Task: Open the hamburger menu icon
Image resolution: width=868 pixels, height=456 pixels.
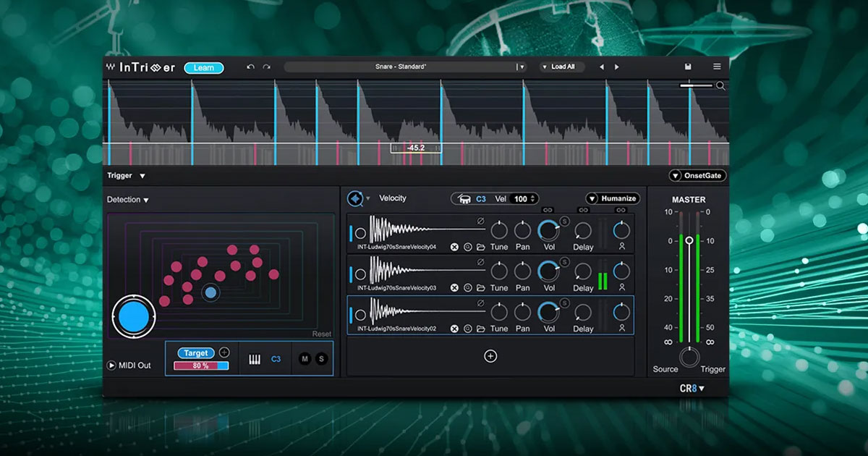Action: [717, 67]
